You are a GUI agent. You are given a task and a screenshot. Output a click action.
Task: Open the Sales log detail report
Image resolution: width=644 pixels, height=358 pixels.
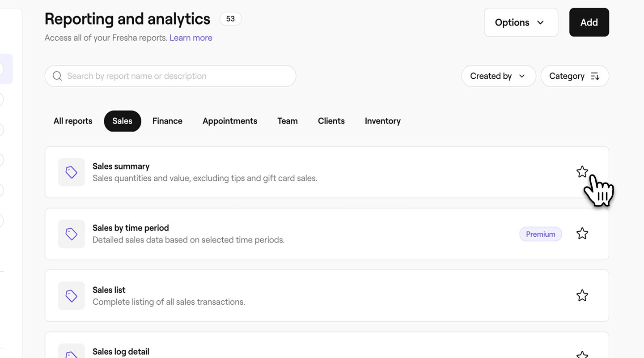pos(121,352)
